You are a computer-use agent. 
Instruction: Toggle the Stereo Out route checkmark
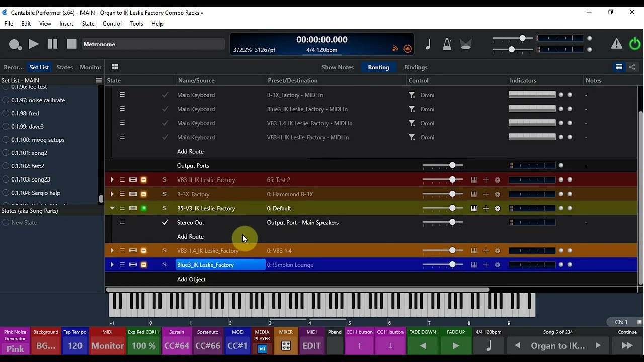165,222
